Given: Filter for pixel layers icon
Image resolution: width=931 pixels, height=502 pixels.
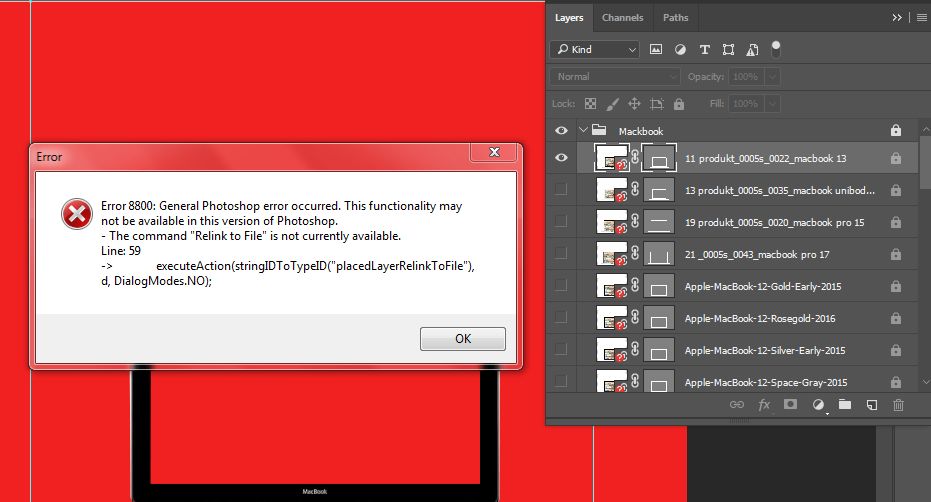Looking at the screenshot, I should 656,49.
